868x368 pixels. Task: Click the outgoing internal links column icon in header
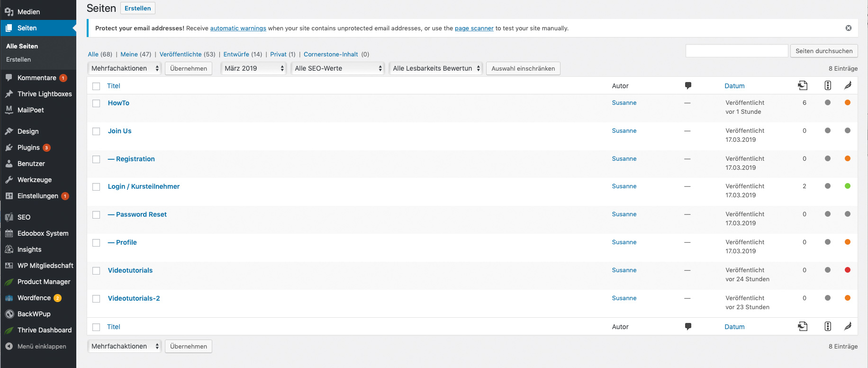[803, 85]
